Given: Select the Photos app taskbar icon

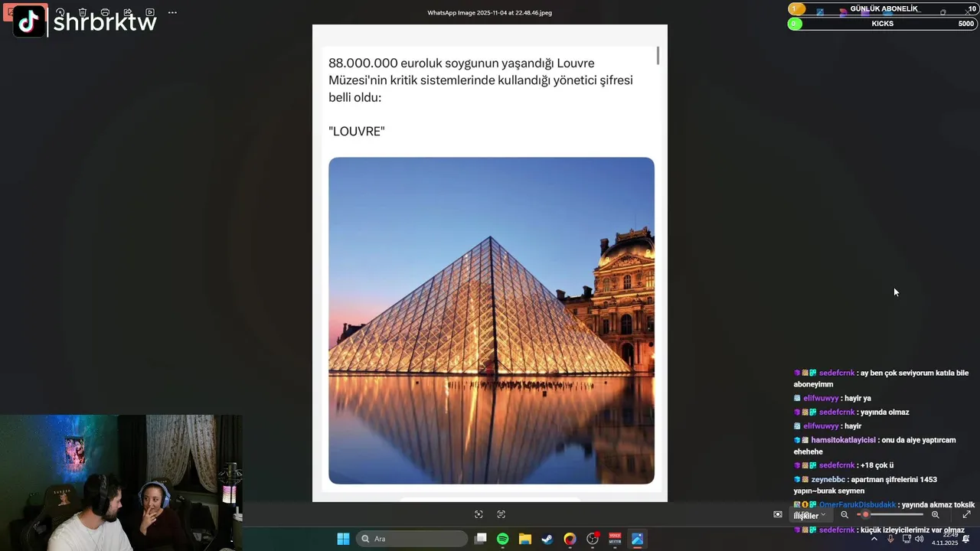Looking at the screenshot, I should click(637, 539).
